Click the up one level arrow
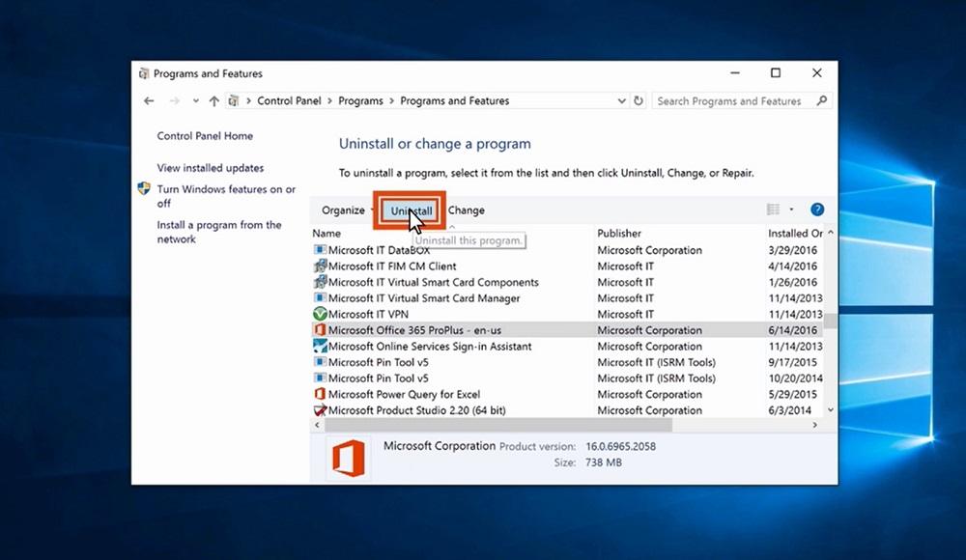Screen dimensions: 966x560 (x=213, y=100)
